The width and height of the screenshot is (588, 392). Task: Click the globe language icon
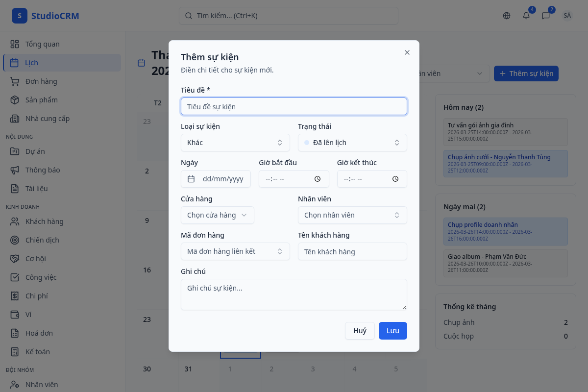pos(507,16)
